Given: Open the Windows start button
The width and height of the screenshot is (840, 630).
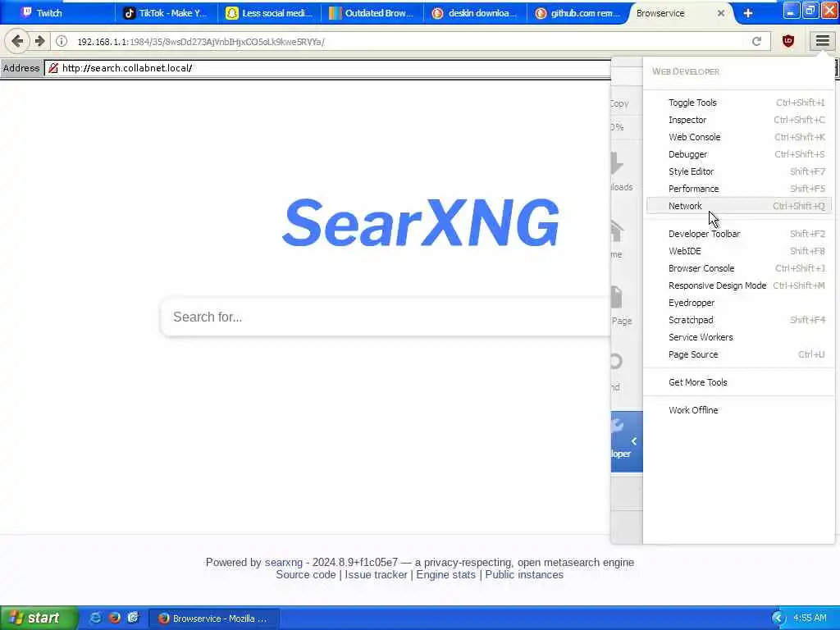Looking at the screenshot, I should [x=39, y=618].
